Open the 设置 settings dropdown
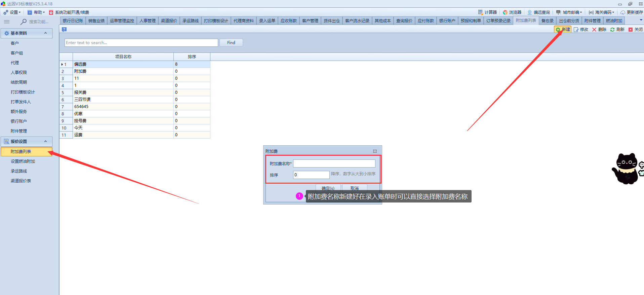 pos(12,12)
